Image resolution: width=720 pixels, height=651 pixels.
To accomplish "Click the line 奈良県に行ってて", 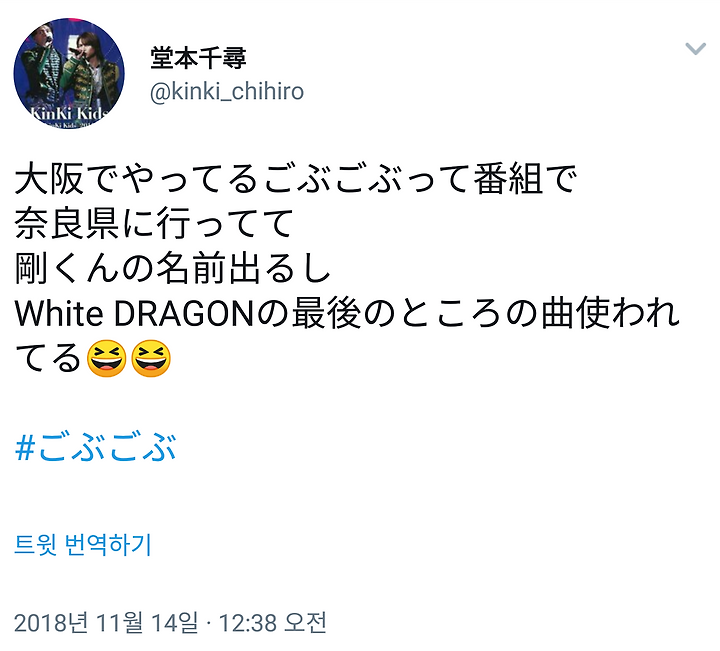I will (x=154, y=224).
